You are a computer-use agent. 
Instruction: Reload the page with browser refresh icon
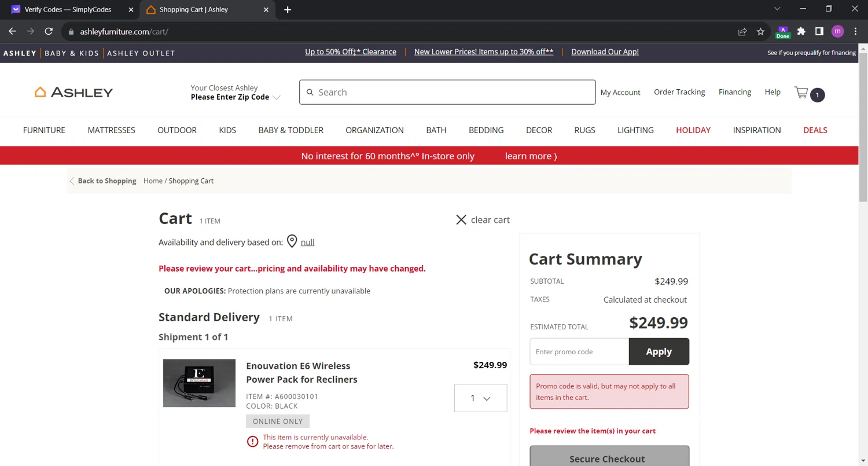[x=49, y=31]
